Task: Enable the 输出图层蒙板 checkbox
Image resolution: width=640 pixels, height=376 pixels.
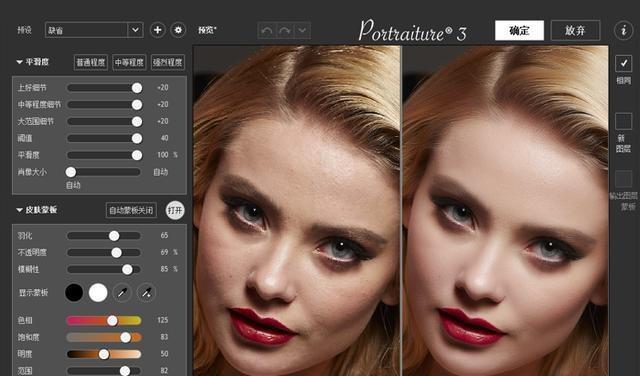Action: 623,179
